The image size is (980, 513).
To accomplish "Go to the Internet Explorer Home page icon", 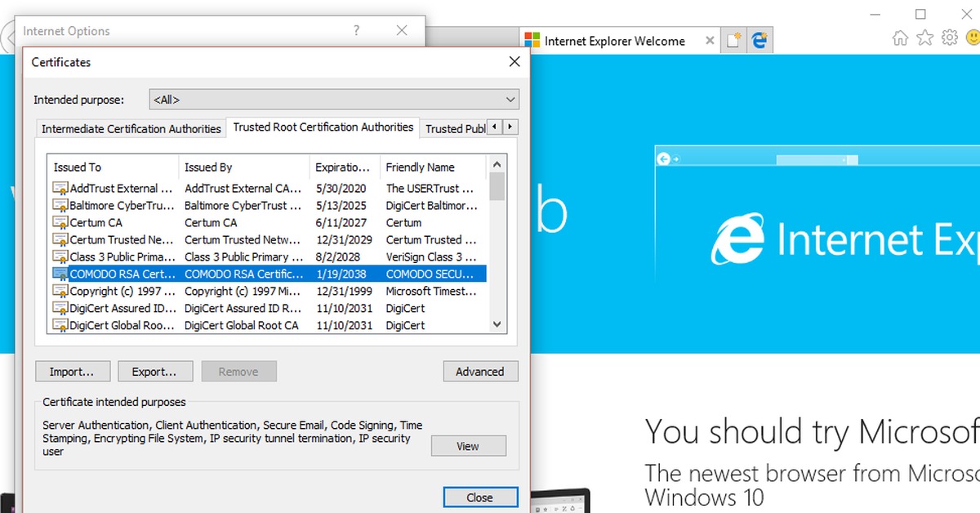I will (x=900, y=38).
